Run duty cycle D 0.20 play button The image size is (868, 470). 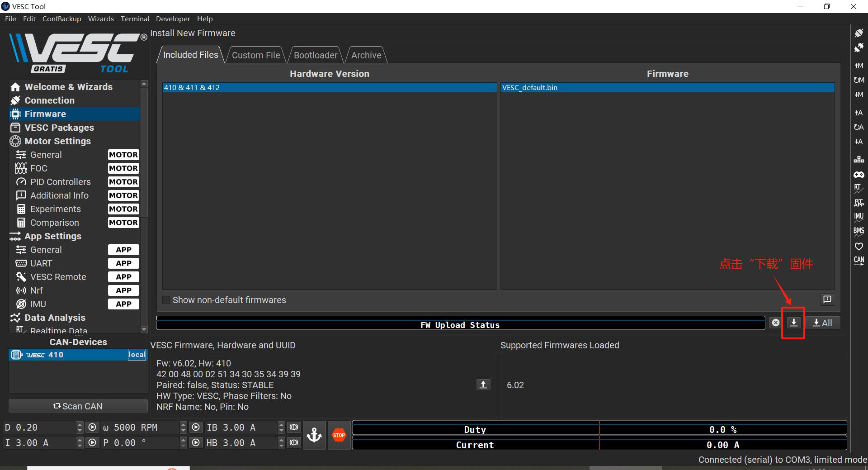pos(92,427)
